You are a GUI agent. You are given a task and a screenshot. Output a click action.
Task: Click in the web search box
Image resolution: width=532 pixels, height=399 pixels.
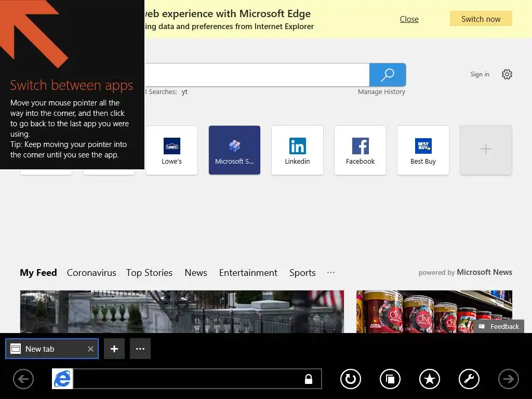(257, 75)
